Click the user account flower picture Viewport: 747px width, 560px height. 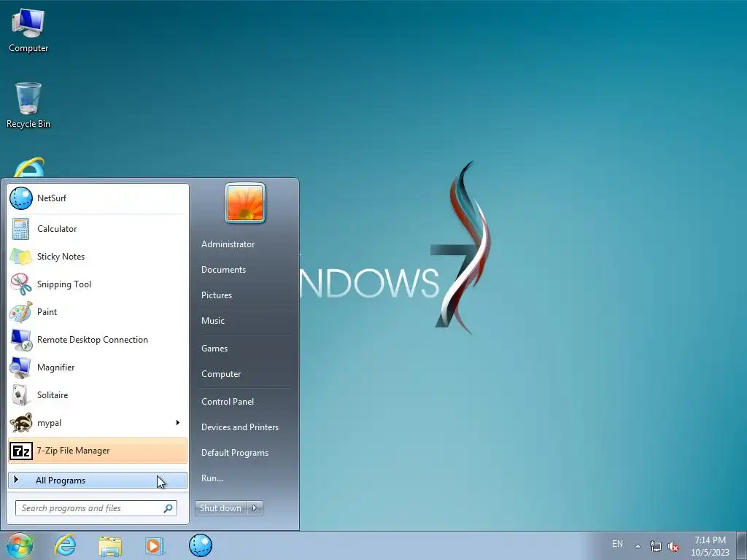245,203
